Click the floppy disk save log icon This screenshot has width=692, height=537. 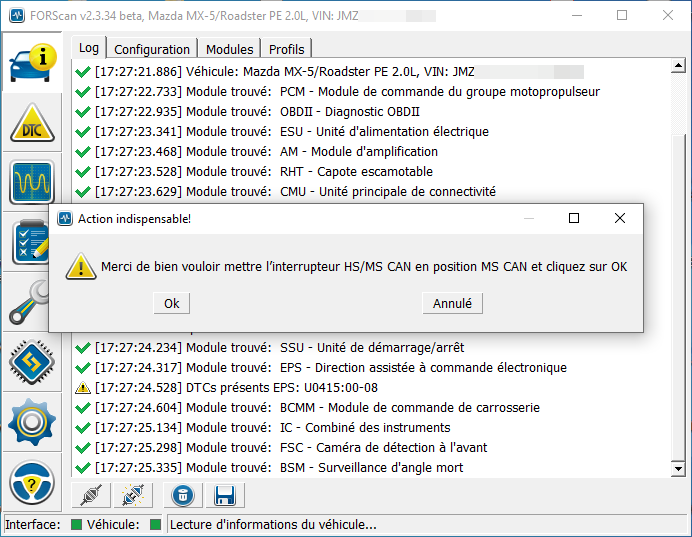coord(225,495)
